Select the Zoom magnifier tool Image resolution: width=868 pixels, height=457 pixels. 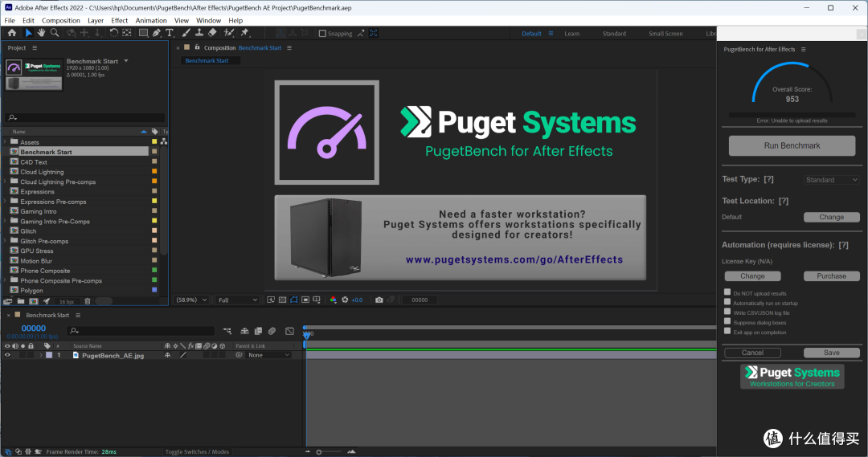[55, 33]
